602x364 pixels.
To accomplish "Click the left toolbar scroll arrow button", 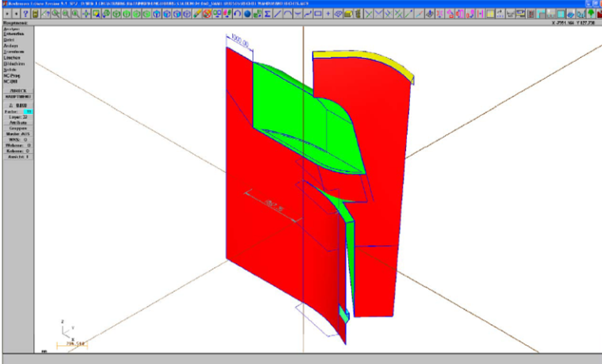I will tap(6, 14).
